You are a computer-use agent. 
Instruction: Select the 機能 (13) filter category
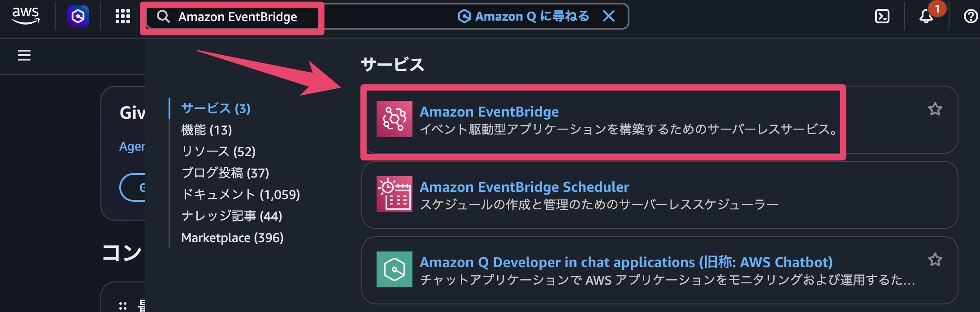point(207,130)
